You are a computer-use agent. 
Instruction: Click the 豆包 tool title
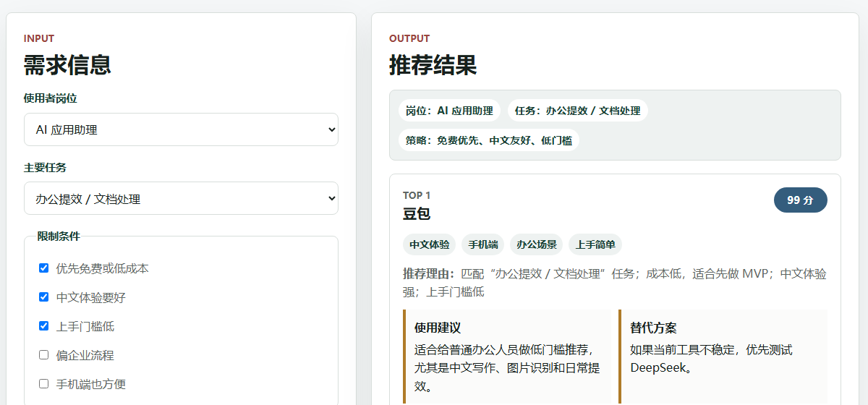[x=417, y=213]
